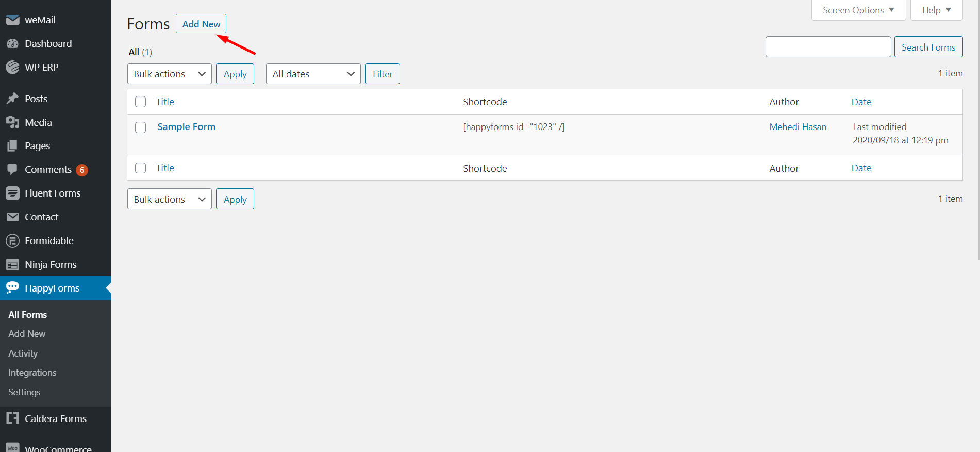980x452 pixels.
Task: Check the select-all box in table header
Action: click(140, 102)
